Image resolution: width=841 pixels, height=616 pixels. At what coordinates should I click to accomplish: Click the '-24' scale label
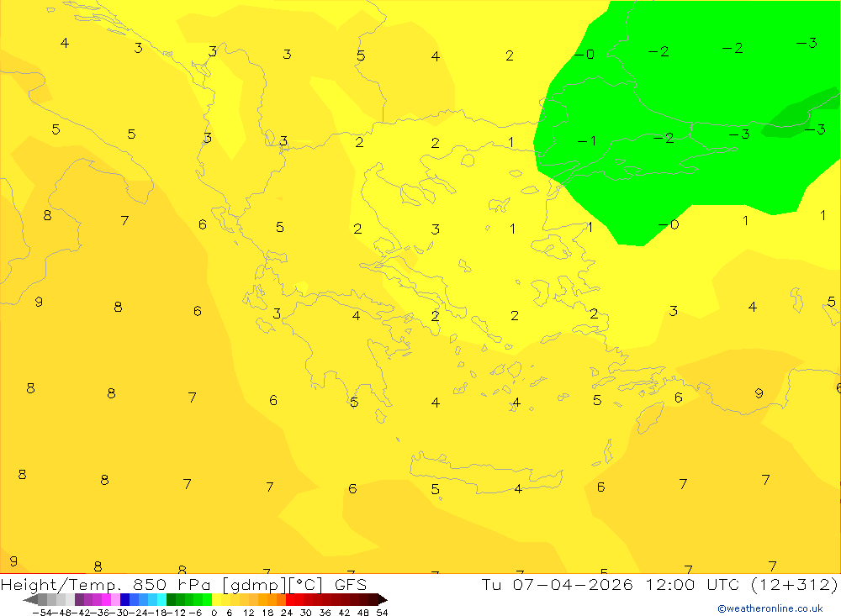tap(137, 613)
